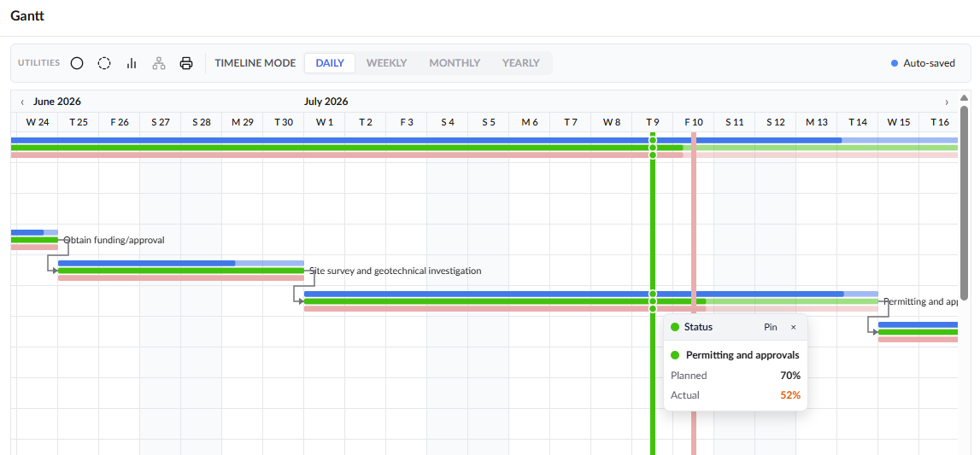
Task: Click the F 10 day column header
Action: [x=694, y=122]
